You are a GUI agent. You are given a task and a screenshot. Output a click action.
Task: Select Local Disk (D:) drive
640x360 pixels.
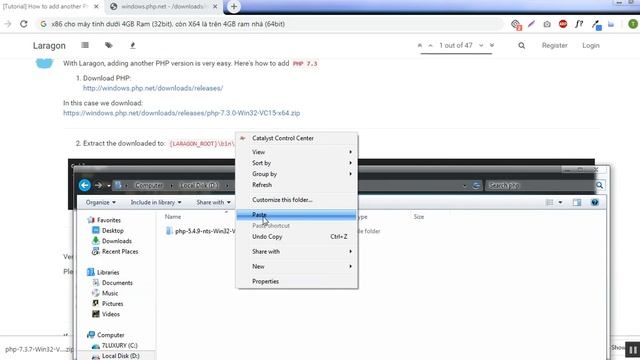(120, 356)
